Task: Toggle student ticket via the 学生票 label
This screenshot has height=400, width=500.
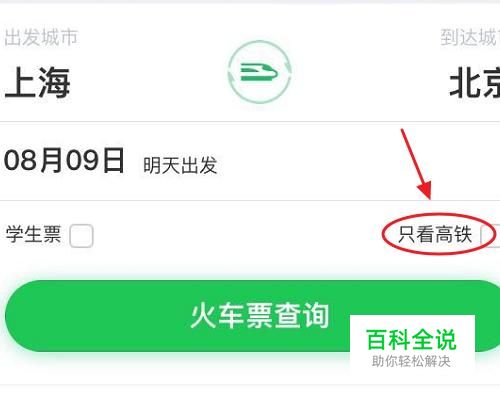Action: (x=34, y=234)
